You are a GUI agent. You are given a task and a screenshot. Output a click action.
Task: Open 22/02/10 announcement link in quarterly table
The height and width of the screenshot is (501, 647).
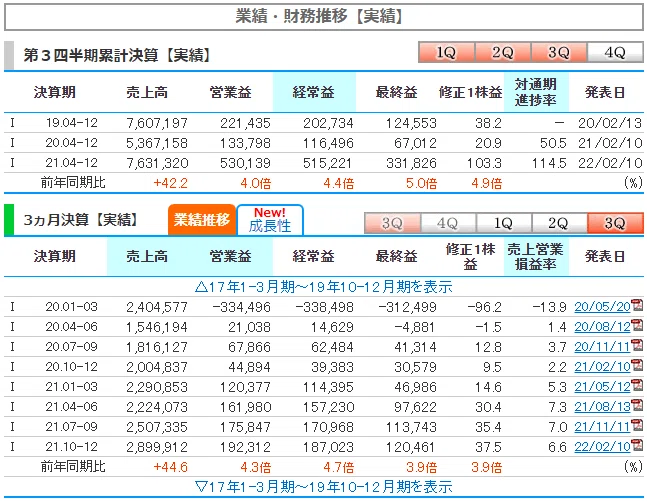coord(602,447)
